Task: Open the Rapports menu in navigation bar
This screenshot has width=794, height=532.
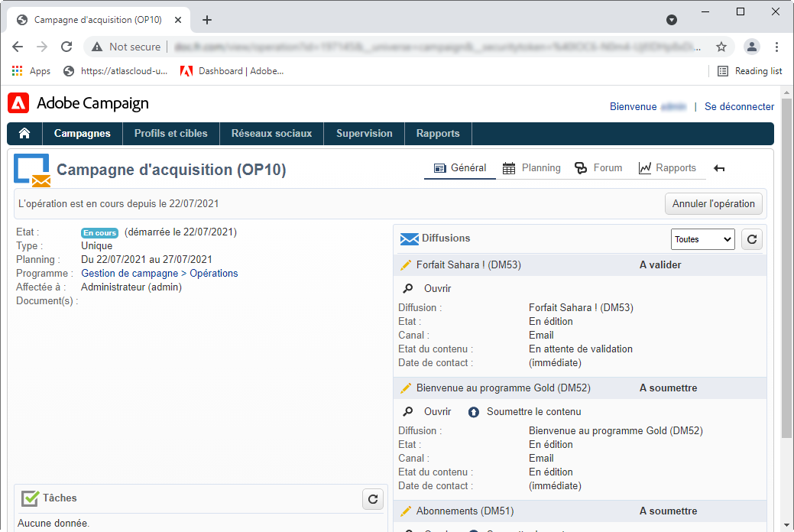Action: coord(438,133)
